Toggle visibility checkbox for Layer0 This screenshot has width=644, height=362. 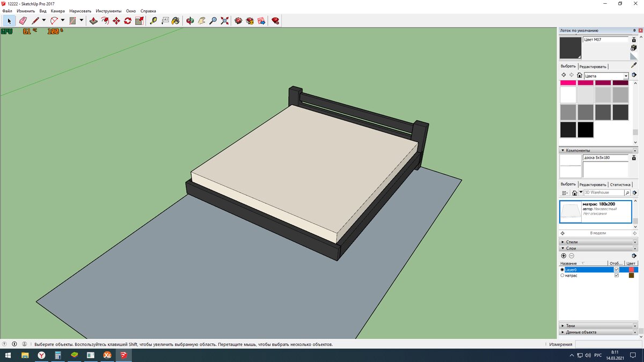tap(617, 270)
